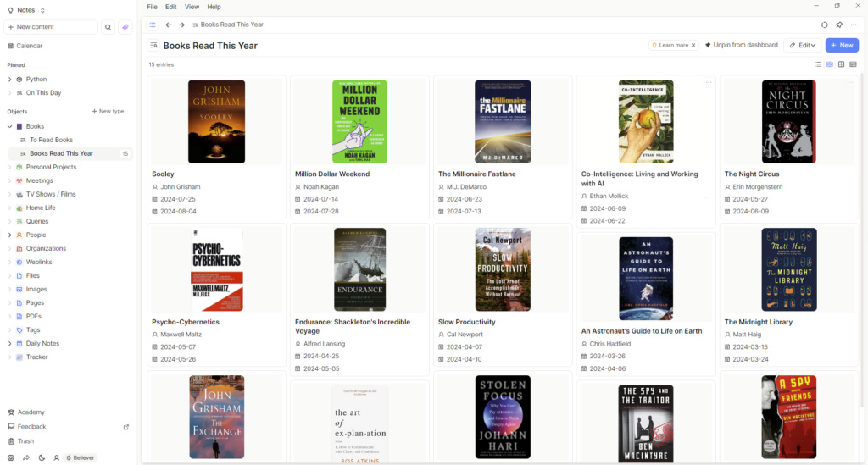Click the share arrow icon in footer

click(x=26, y=458)
